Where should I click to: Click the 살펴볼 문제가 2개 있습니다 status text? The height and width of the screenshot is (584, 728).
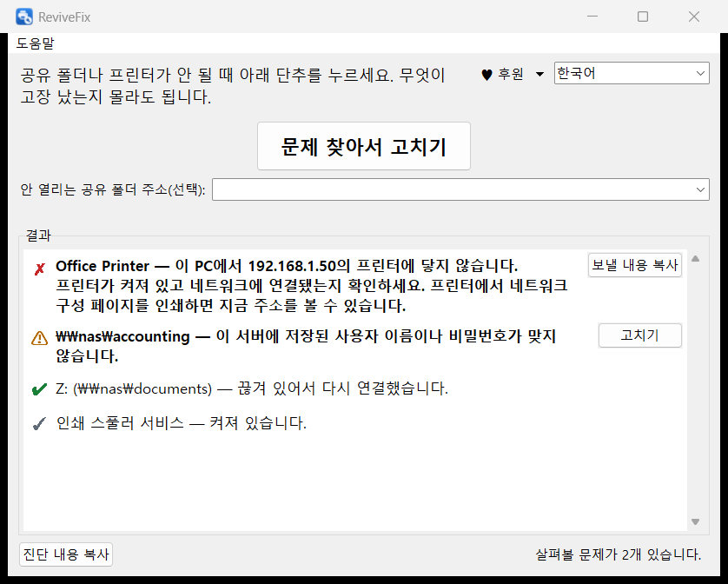tap(618, 554)
